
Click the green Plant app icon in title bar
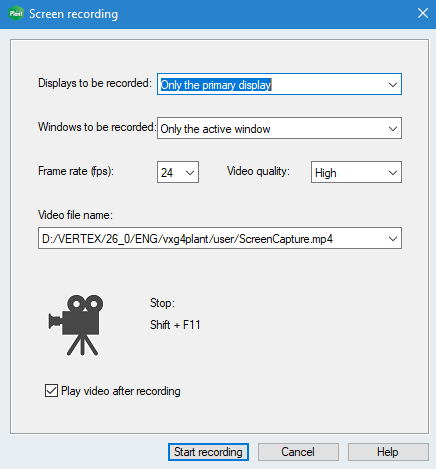click(x=16, y=14)
